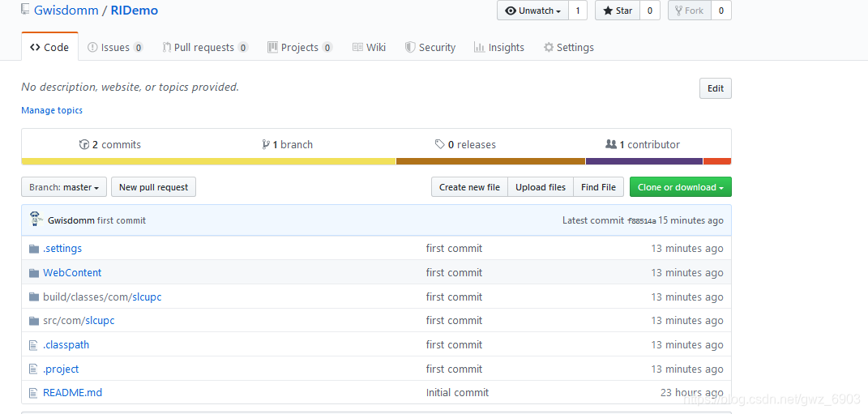Click the file icon beside .project

(33, 369)
